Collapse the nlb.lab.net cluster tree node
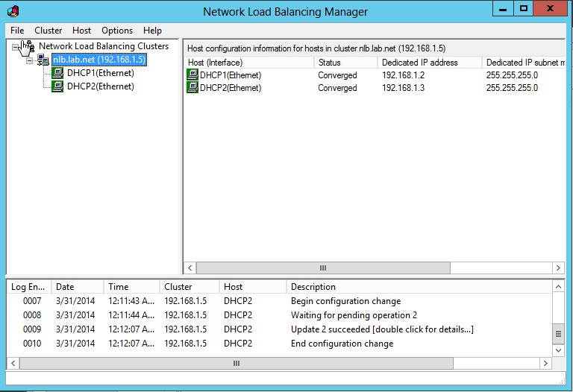 coord(30,60)
